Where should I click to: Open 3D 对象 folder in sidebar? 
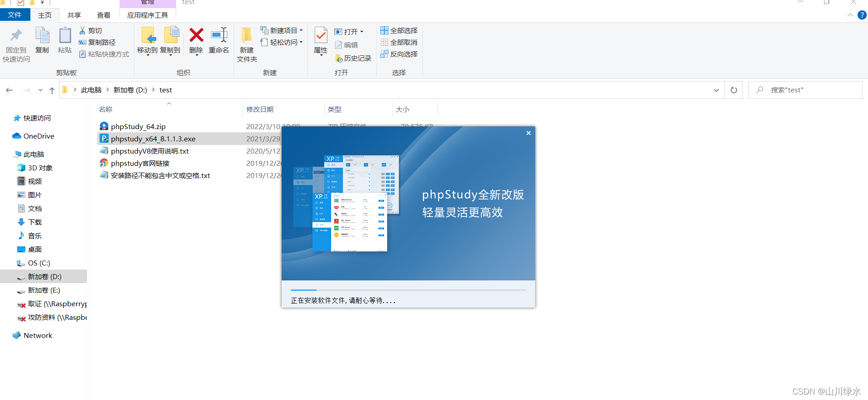(x=40, y=168)
